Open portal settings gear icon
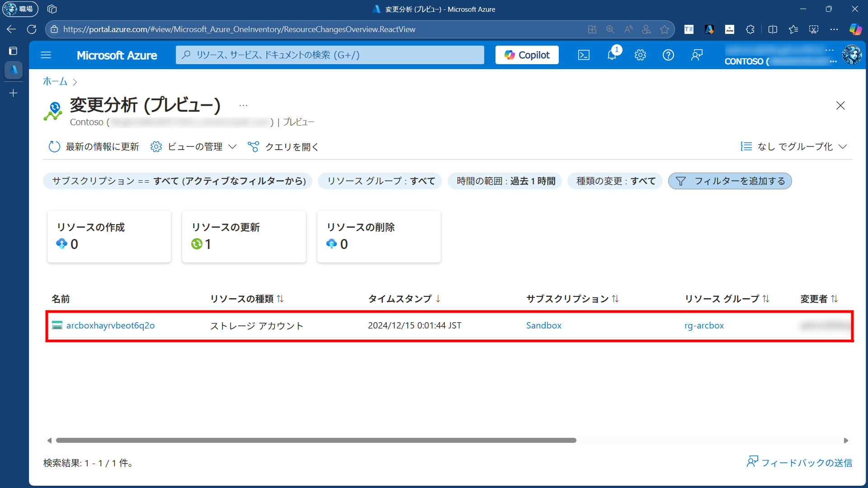This screenshot has height=488, width=868. click(640, 55)
